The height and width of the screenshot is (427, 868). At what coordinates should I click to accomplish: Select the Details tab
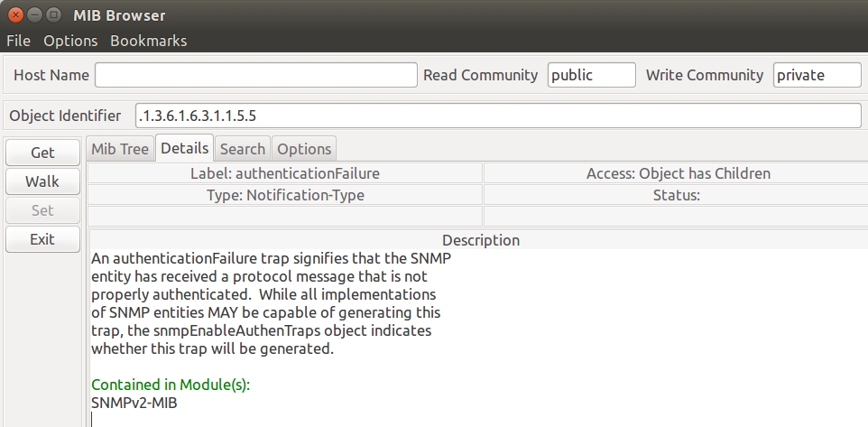[184, 148]
